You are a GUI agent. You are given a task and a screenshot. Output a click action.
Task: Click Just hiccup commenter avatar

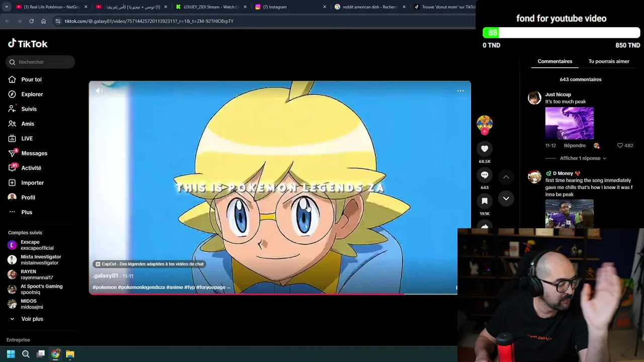click(534, 98)
